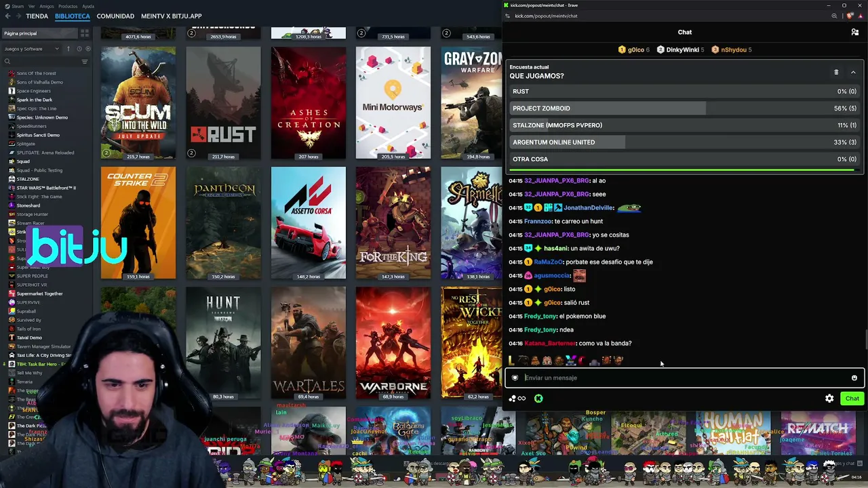Open the emoji picker in message box
Viewport: 868px width, 488px height.
coord(854,378)
